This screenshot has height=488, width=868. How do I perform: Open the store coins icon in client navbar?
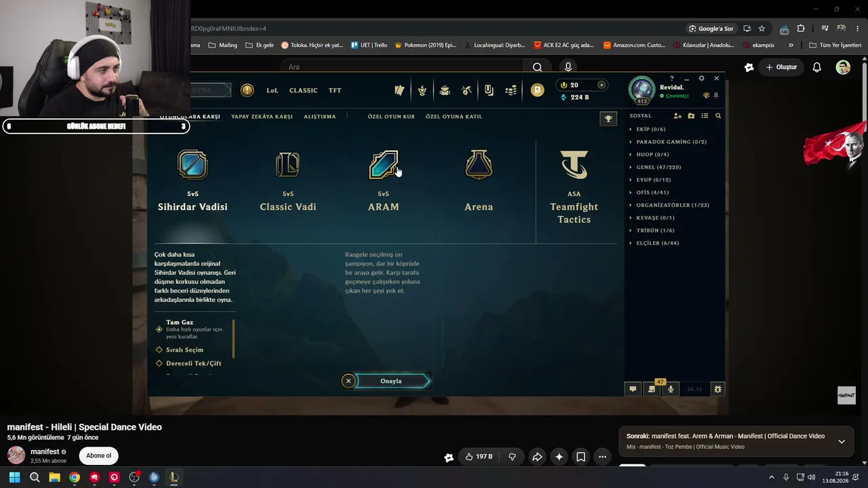click(x=511, y=90)
